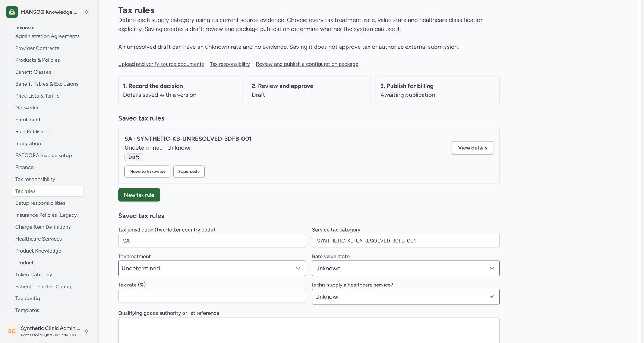Go to FATOORA invoice setup

click(44, 155)
